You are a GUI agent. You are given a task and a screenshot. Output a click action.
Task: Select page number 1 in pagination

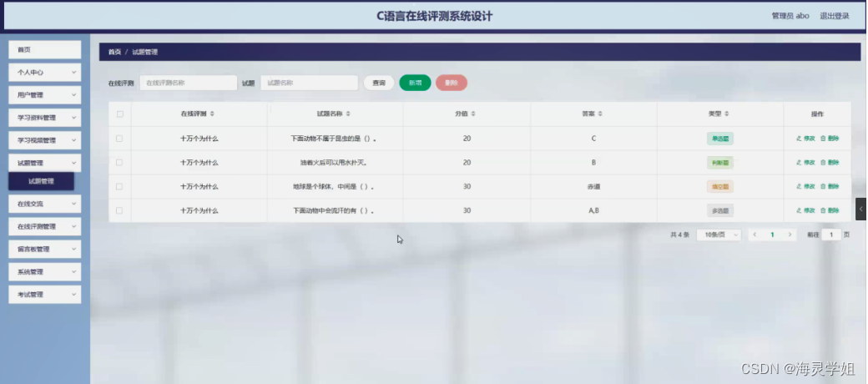click(x=772, y=235)
